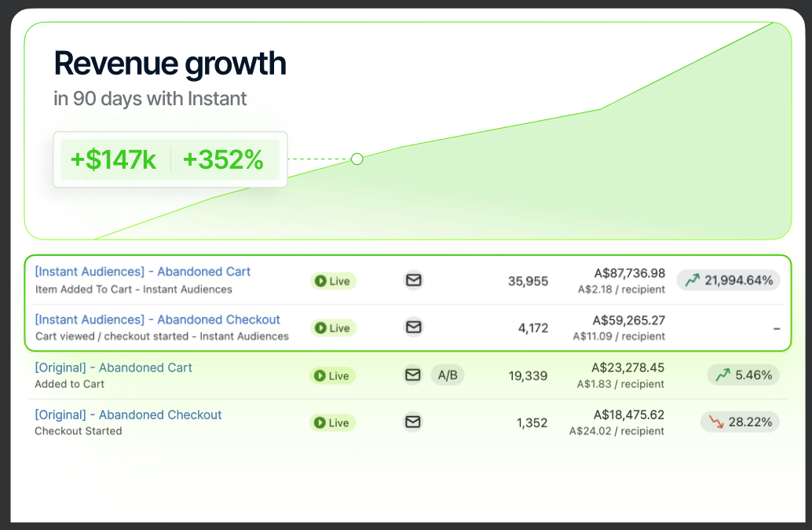
Task: Click the +$147k revenue figure
Action: point(113,160)
